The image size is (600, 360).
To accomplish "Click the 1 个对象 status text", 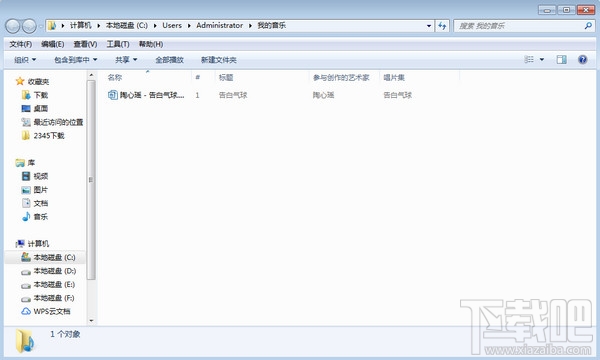I will [65, 334].
